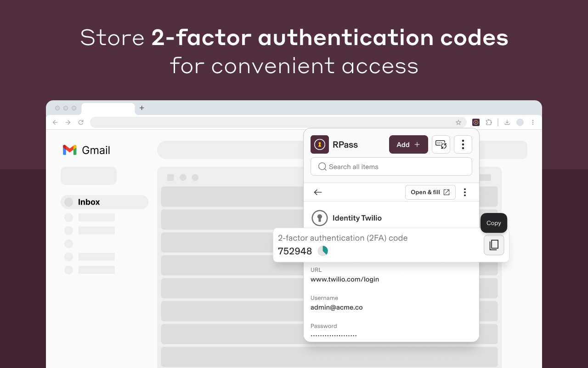Click the Identity Twilio keyhole icon
The height and width of the screenshot is (368, 588).
pyautogui.click(x=320, y=218)
